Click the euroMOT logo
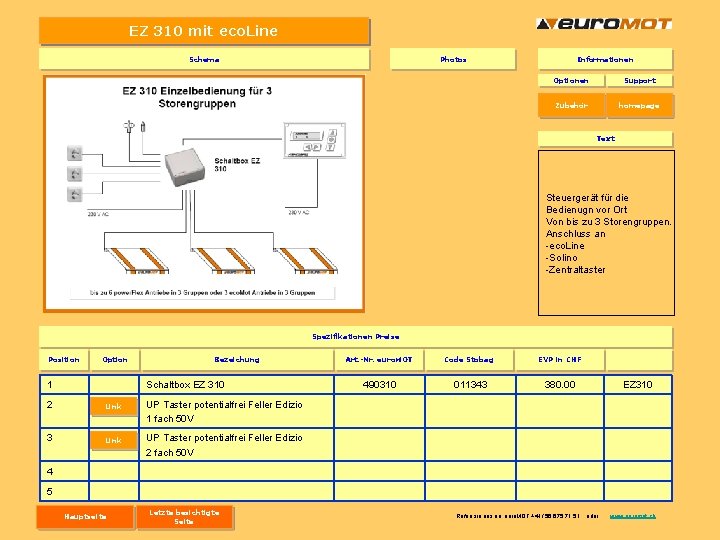The height and width of the screenshot is (540, 720). (604, 23)
